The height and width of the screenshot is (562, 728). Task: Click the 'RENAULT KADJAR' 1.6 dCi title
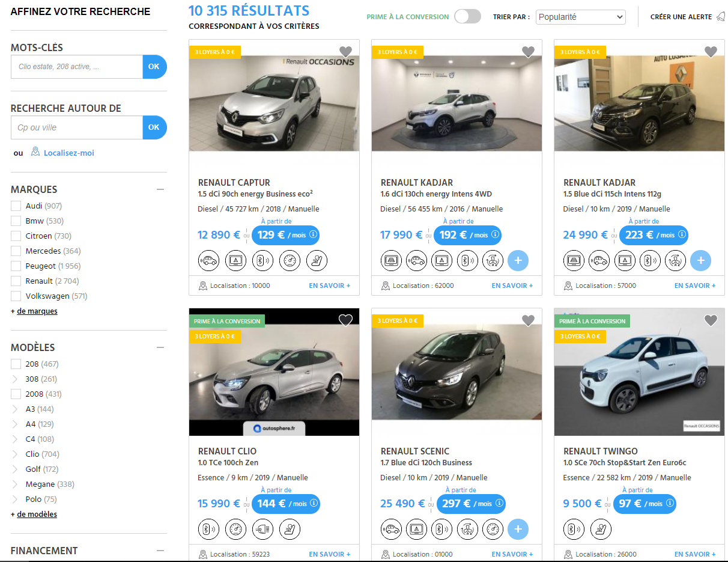[x=417, y=183]
